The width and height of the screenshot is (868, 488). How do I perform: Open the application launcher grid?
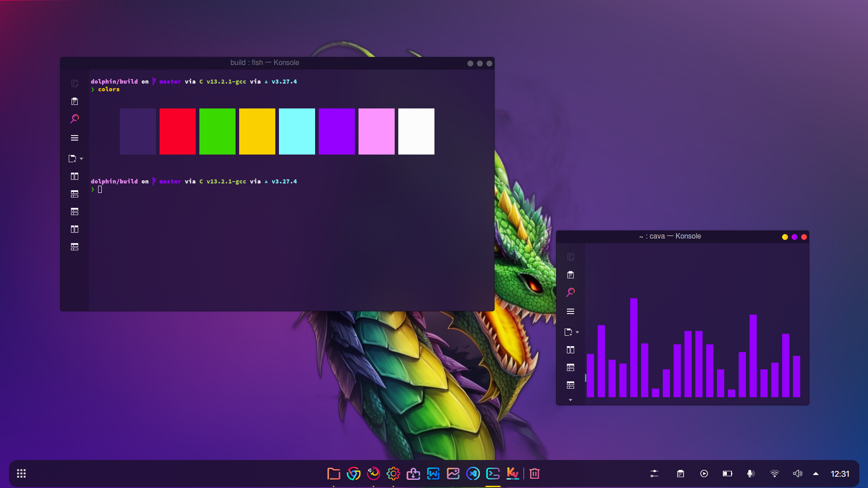[x=21, y=474]
